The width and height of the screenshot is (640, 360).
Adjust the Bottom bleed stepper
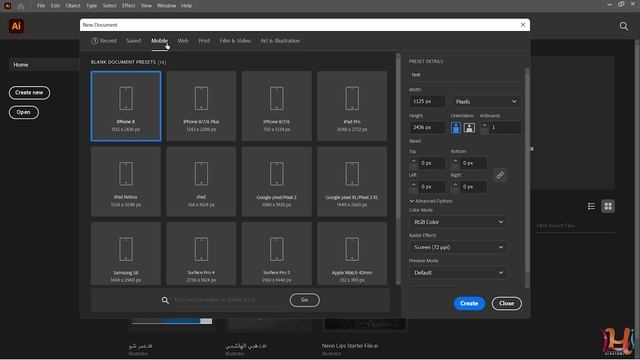455,163
